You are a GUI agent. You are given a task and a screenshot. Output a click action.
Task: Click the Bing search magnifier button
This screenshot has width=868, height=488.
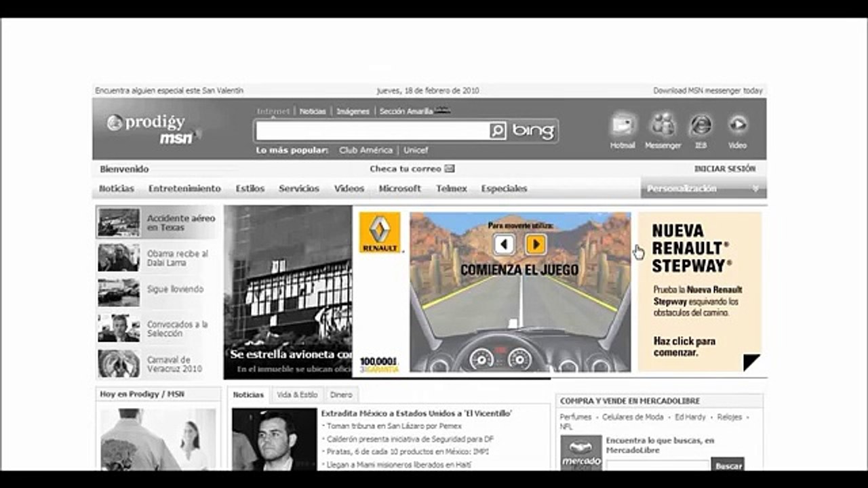pos(498,131)
